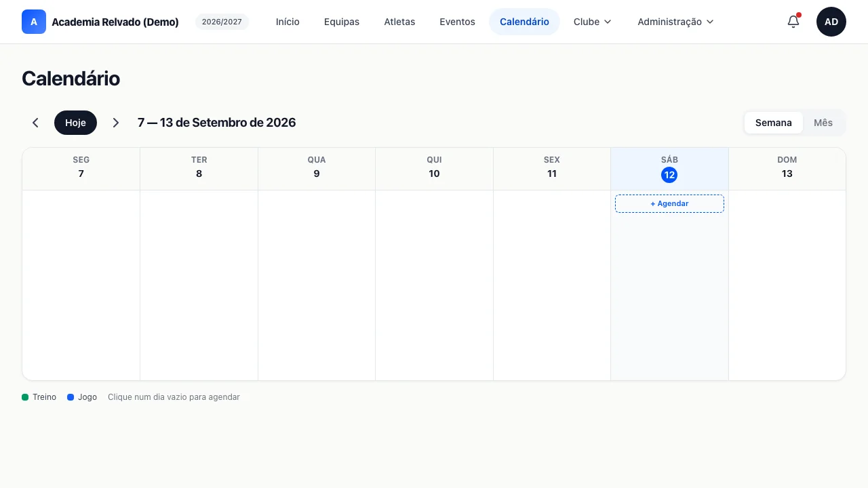Open the Equipas section
Screen dimensions: 868x488
(x=342, y=22)
